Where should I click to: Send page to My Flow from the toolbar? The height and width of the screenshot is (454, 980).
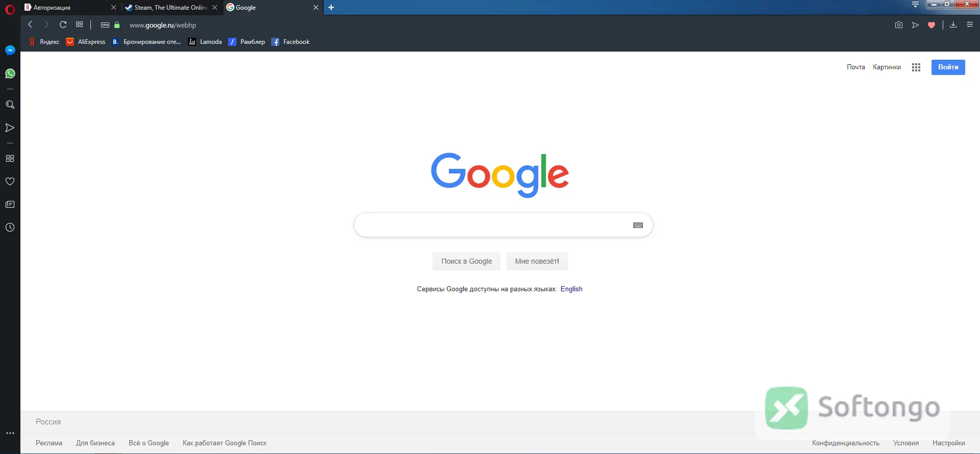[x=915, y=24]
